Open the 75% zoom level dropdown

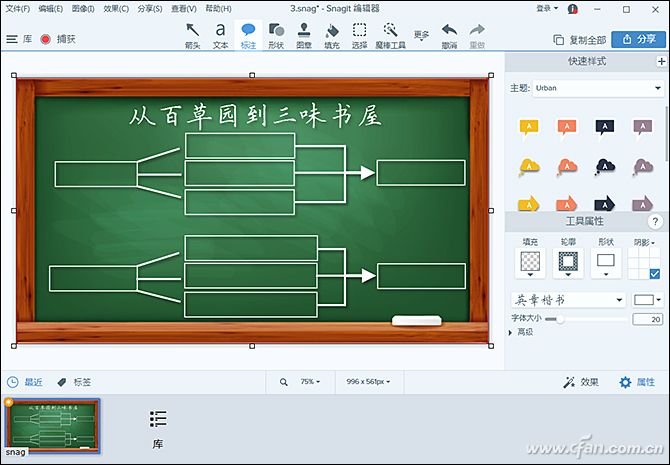click(310, 382)
